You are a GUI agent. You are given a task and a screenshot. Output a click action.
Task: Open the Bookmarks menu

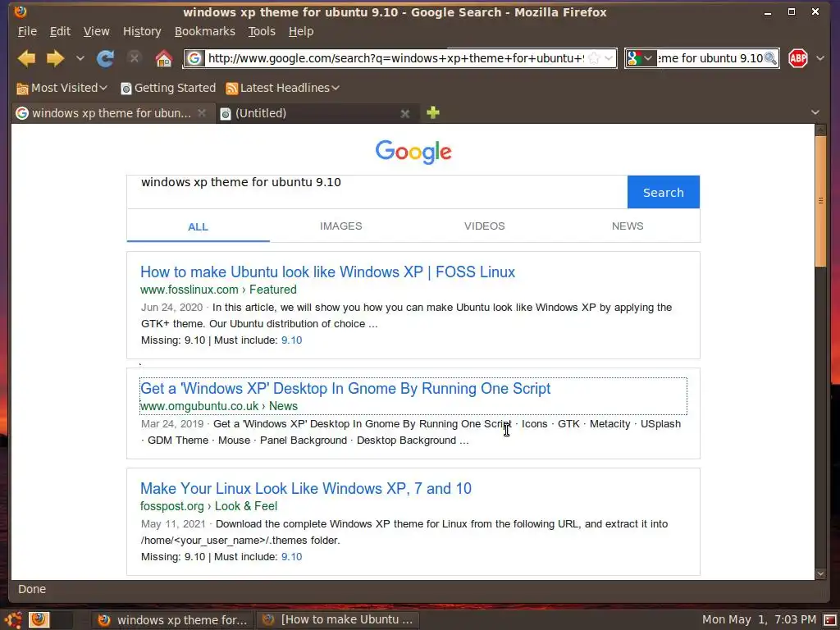(204, 32)
